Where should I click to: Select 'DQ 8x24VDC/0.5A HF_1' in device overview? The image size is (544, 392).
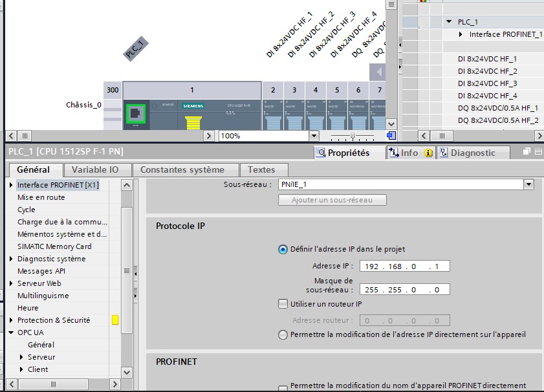tap(498, 108)
